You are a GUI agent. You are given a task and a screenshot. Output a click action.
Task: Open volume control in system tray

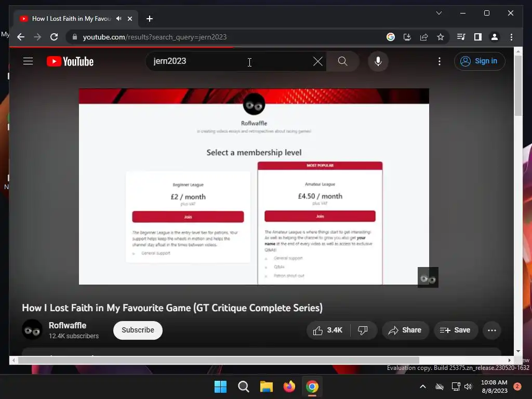pyautogui.click(x=468, y=387)
